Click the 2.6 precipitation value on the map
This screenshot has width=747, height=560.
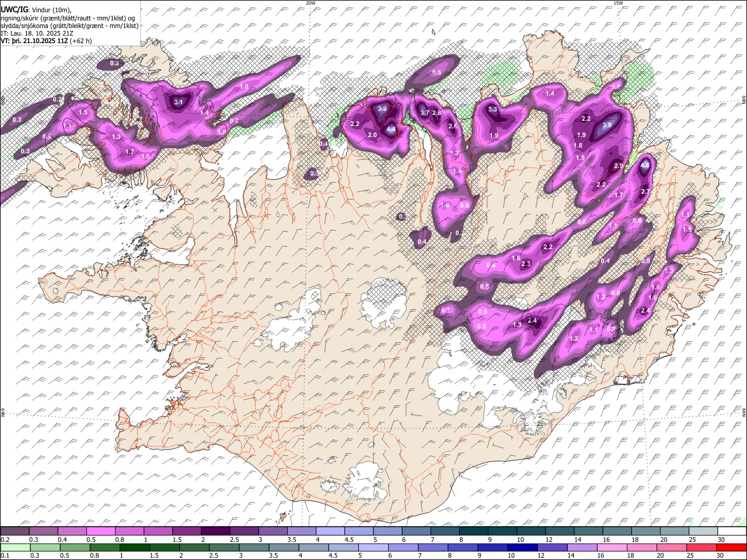[452, 127]
